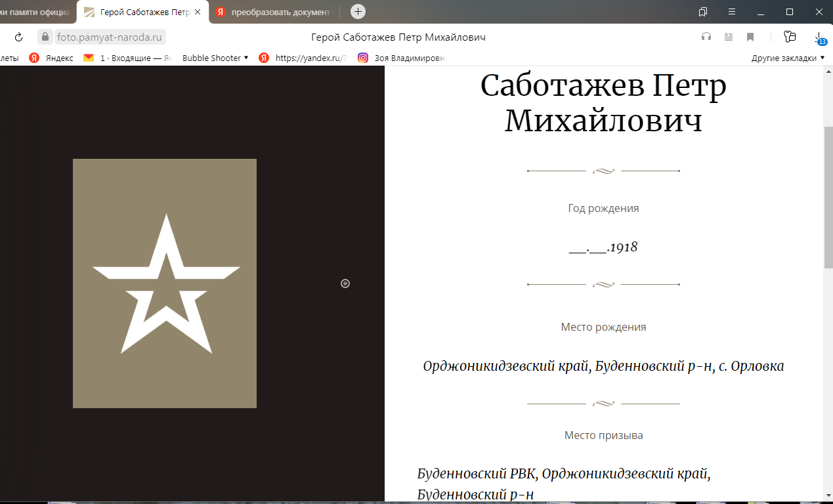
Task: Open the tab collections icon in the title bar
Action: click(x=703, y=12)
